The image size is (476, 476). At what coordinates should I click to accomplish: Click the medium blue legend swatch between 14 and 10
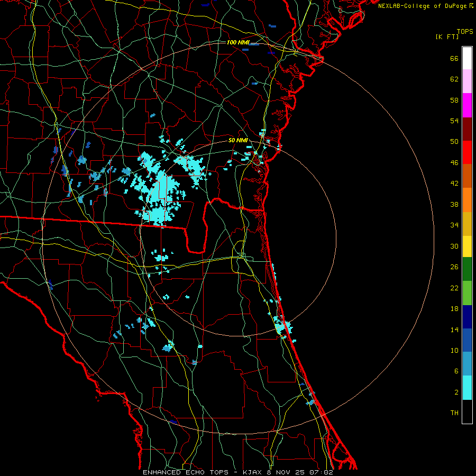point(467,340)
